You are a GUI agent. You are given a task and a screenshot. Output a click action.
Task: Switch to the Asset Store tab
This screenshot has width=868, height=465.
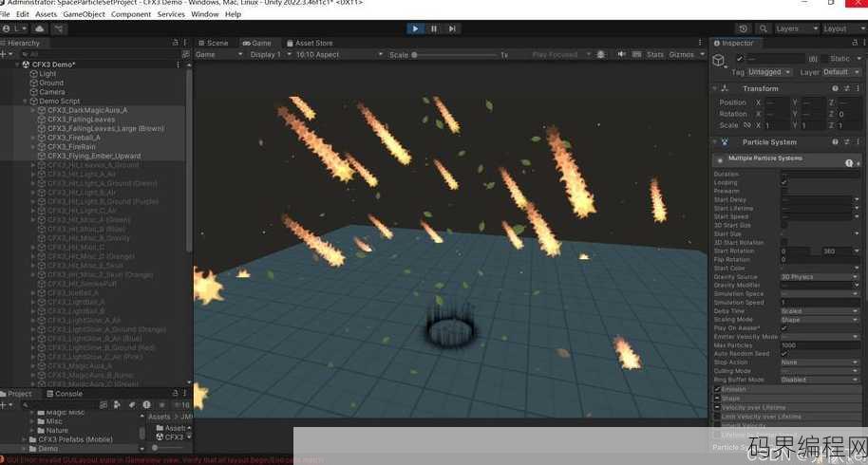coord(310,43)
